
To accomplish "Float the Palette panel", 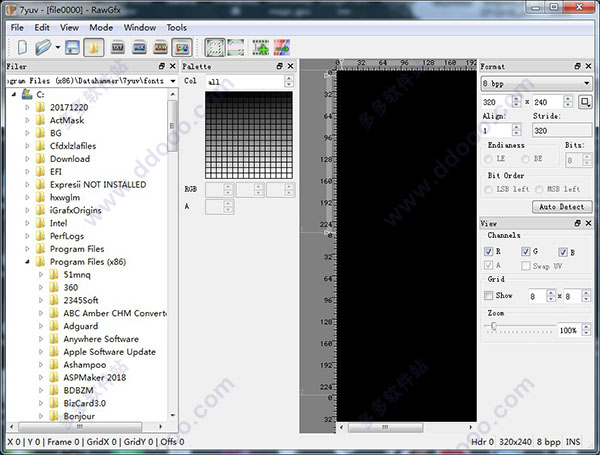I will tap(280, 66).
